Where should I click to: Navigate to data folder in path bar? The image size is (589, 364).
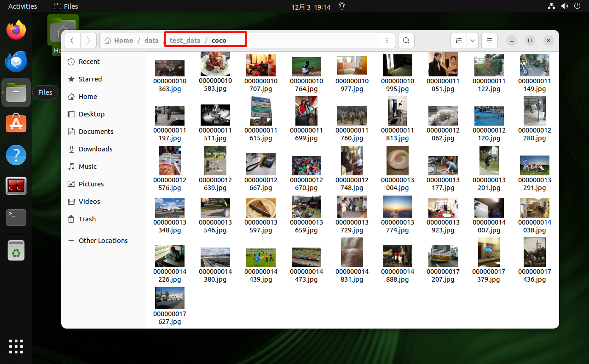[x=151, y=40]
